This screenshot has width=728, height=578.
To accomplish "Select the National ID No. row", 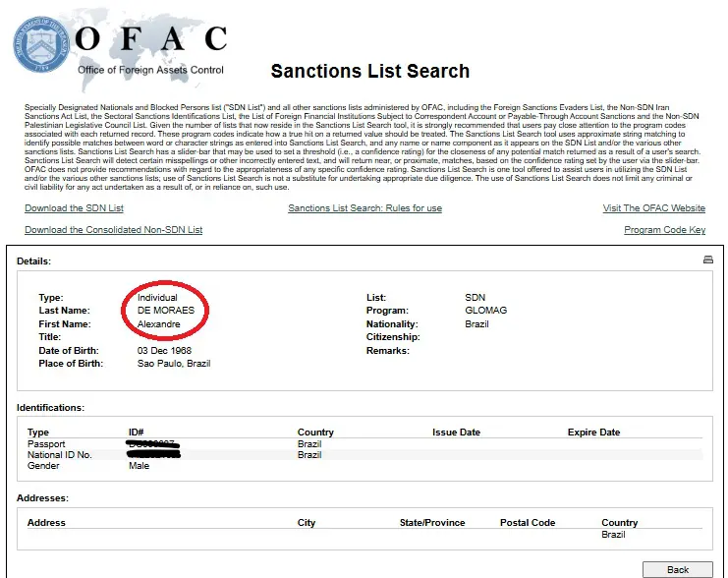I will [364, 455].
